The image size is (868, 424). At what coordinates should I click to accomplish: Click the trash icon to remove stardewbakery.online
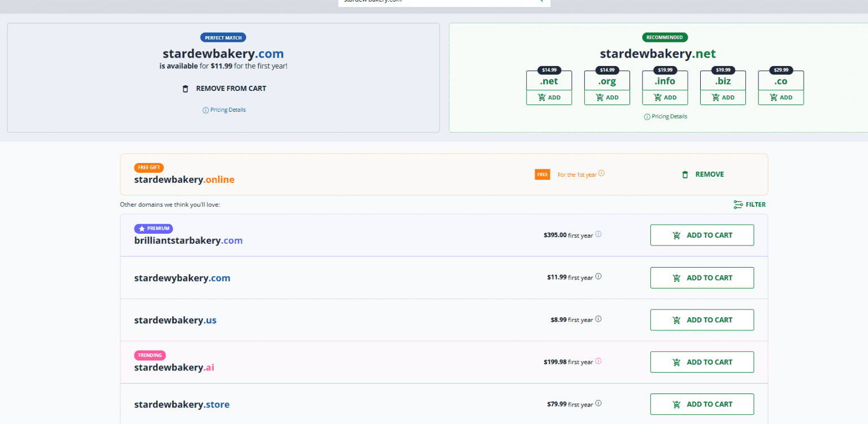(x=684, y=174)
